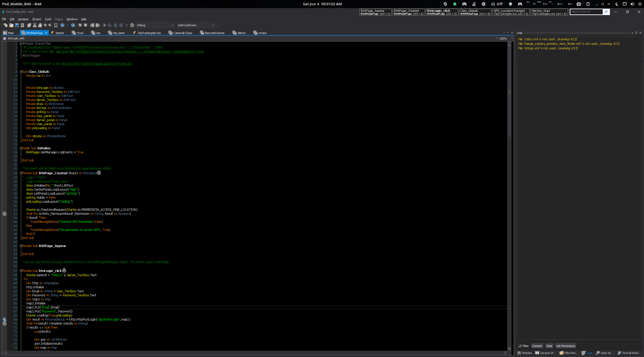
Task: Click the Cut scissors icon
Action: pyautogui.click(x=35, y=25)
